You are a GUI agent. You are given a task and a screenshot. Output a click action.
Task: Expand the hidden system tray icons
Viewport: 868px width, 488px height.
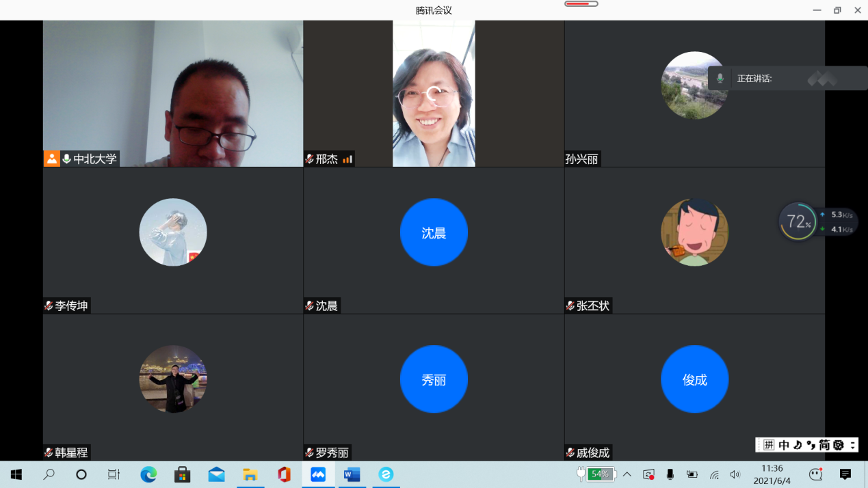pyautogui.click(x=627, y=474)
